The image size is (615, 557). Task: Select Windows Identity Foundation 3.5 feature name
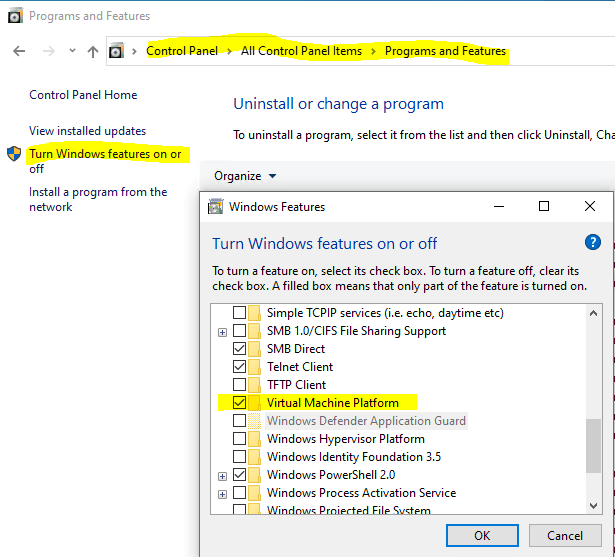click(354, 457)
